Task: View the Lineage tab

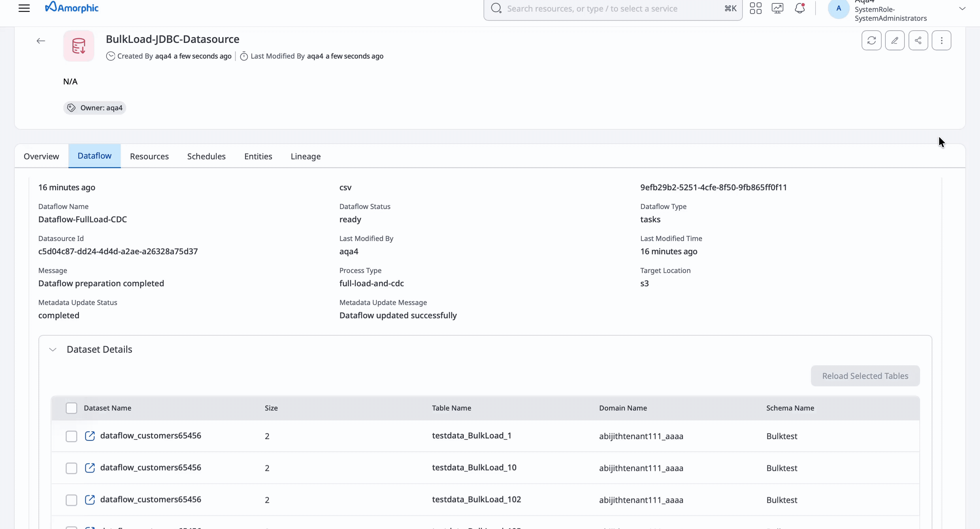Action: 306,156
